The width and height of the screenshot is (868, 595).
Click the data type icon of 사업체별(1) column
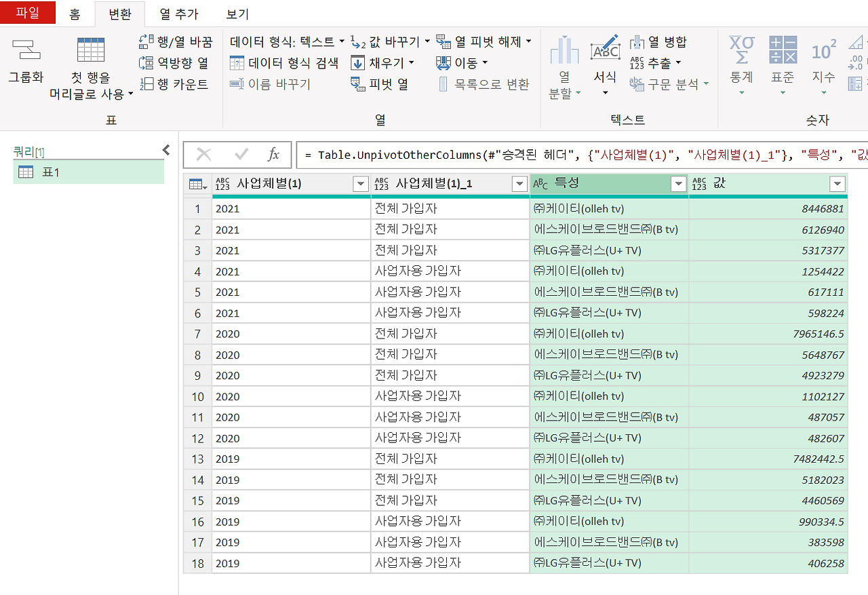click(222, 184)
